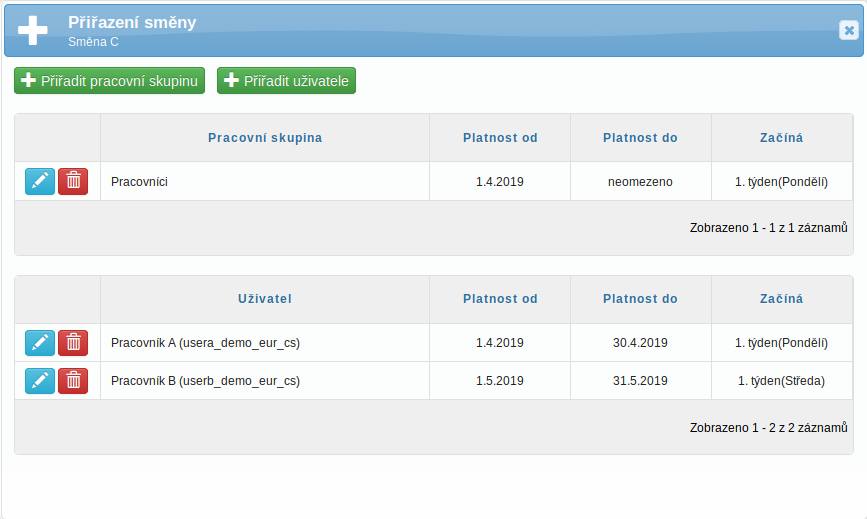Click Přiřadit pracovní skupinu button
Viewport: 867px width, 519px height.
point(109,81)
